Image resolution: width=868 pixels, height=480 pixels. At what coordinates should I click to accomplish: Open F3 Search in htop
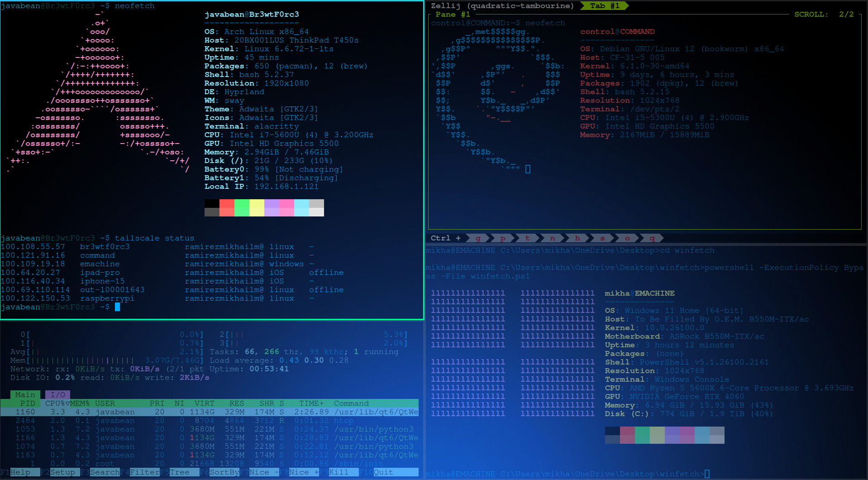[x=100, y=472]
